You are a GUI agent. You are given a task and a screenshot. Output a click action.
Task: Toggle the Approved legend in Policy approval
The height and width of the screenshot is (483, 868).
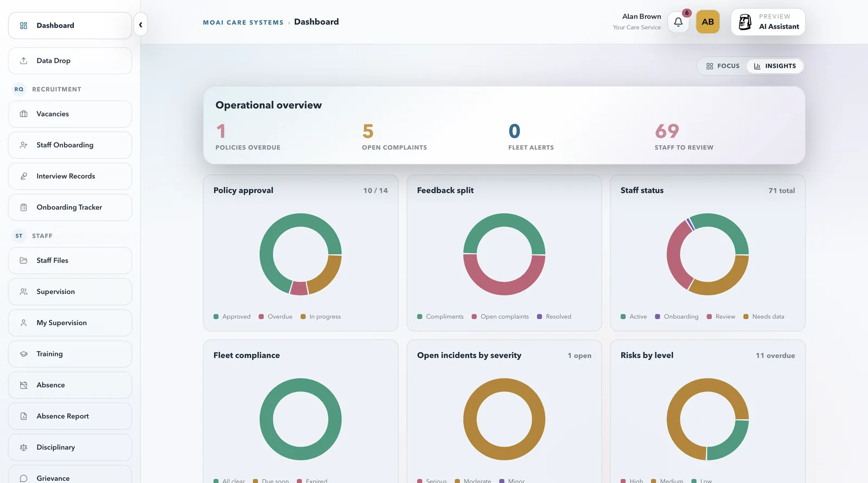(x=232, y=317)
